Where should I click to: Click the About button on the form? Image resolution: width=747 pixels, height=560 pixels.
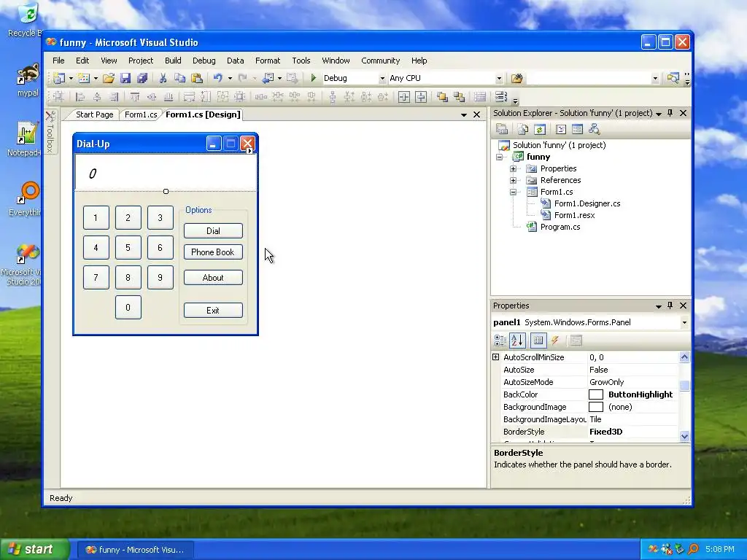pyautogui.click(x=214, y=278)
